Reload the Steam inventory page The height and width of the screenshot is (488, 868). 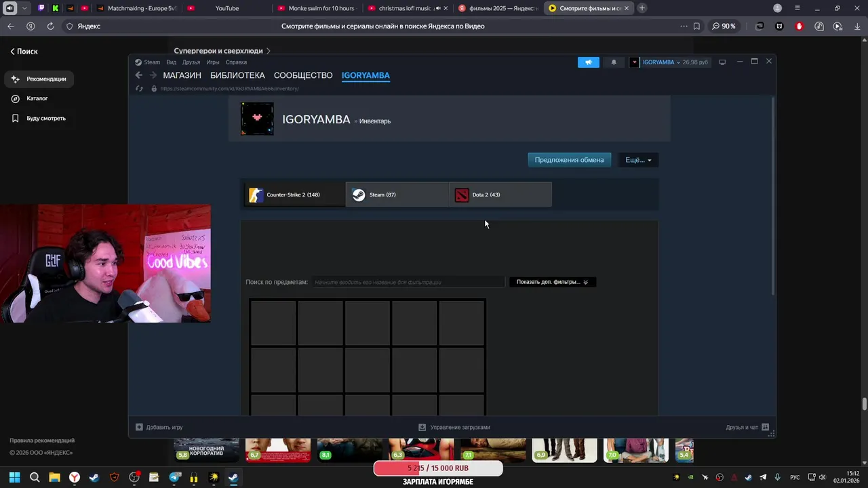(140, 89)
